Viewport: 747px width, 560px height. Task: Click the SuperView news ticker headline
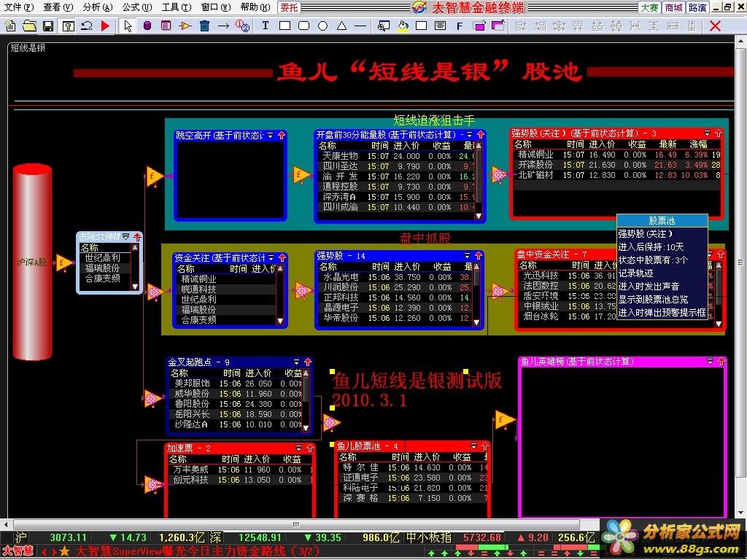pos(197,552)
